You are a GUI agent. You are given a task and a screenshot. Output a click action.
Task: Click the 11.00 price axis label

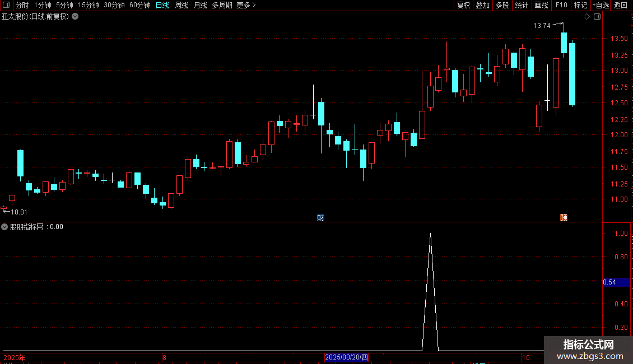(x=619, y=199)
